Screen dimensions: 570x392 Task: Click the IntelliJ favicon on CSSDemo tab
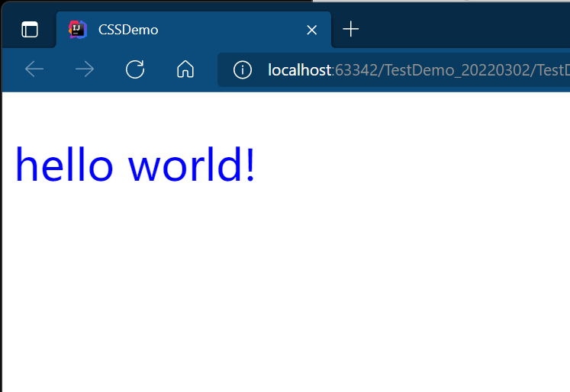coord(78,30)
